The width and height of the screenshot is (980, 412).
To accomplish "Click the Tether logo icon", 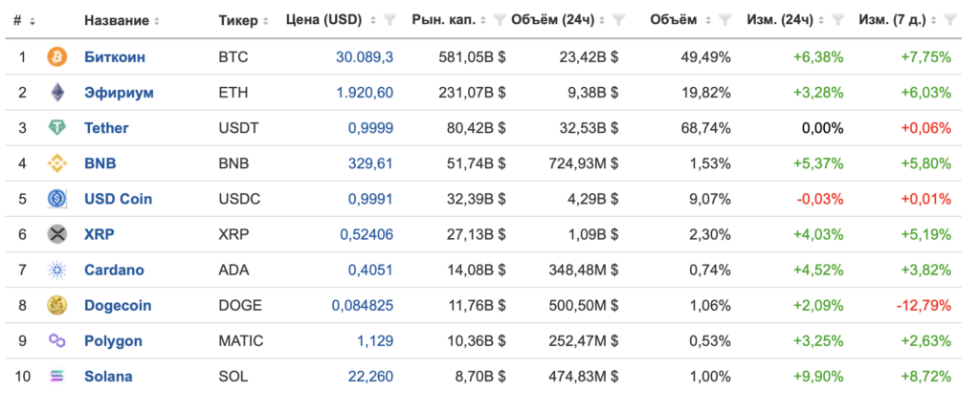I will tap(56, 128).
